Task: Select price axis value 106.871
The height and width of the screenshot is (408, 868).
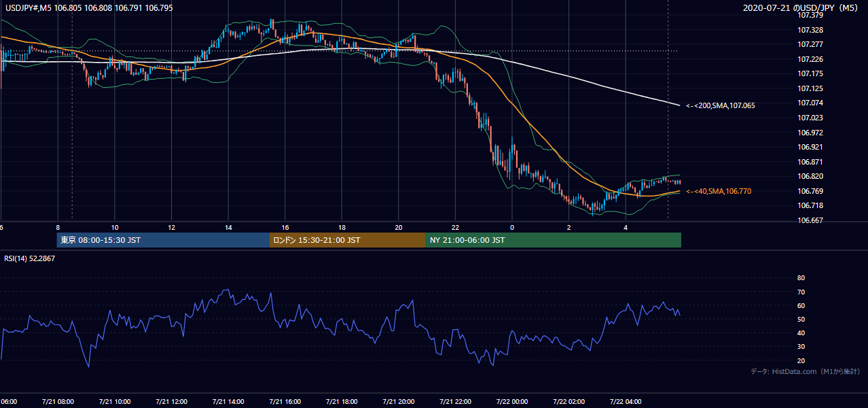Action: tap(810, 162)
